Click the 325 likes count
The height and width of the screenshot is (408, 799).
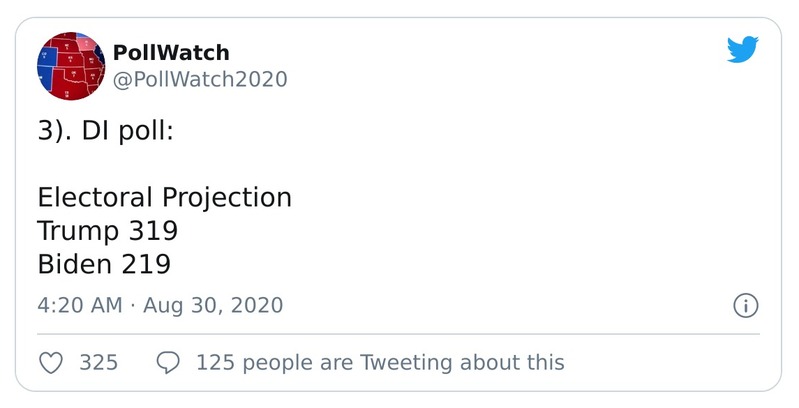pos(98,362)
